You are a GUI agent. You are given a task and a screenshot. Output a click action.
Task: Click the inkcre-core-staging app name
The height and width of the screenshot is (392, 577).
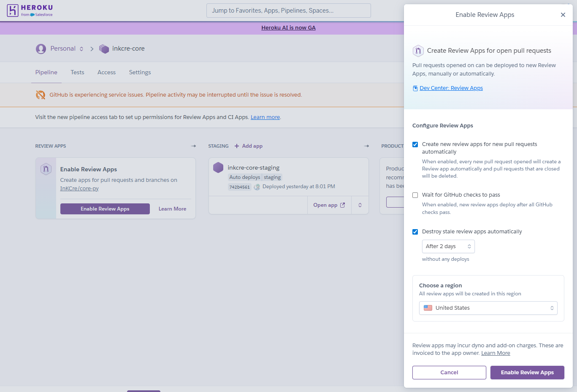click(x=254, y=168)
